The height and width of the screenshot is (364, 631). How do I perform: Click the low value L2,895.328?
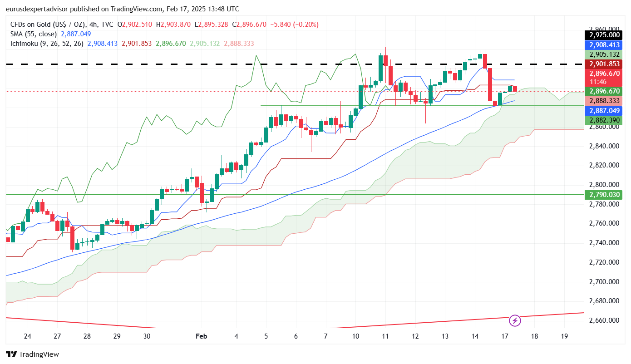point(212,25)
